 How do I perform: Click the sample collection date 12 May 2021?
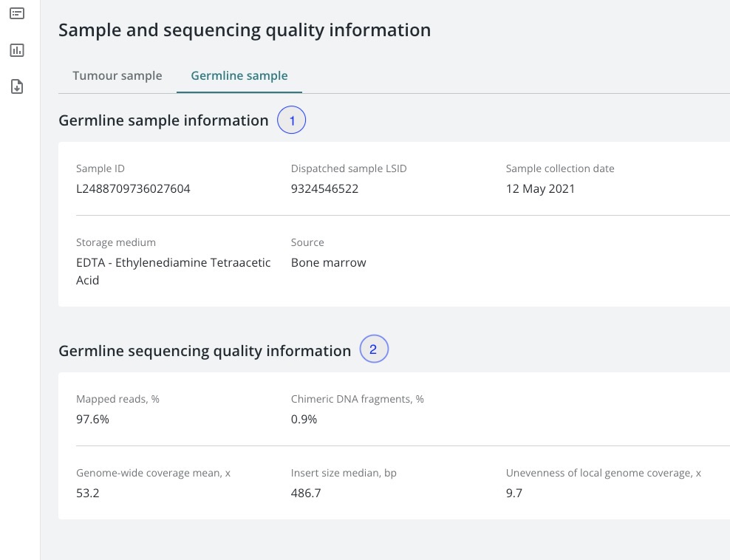(540, 188)
